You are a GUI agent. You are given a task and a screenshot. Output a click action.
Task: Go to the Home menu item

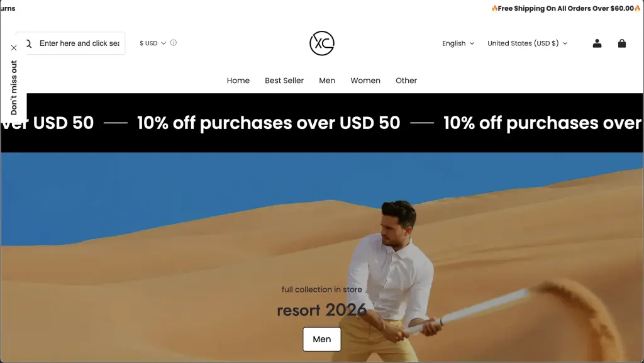[238, 81]
